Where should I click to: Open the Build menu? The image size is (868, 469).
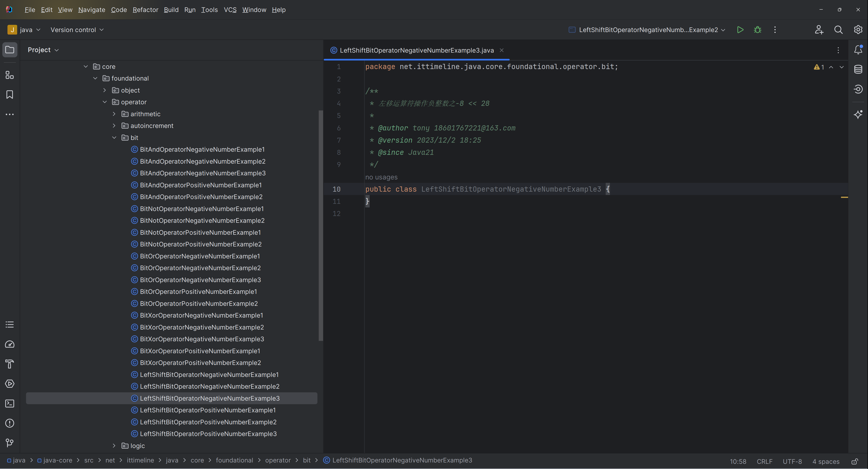tap(171, 10)
